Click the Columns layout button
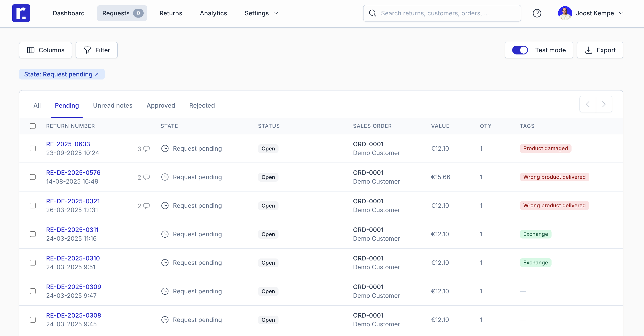The height and width of the screenshot is (336, 644). [x=45, y=50]
